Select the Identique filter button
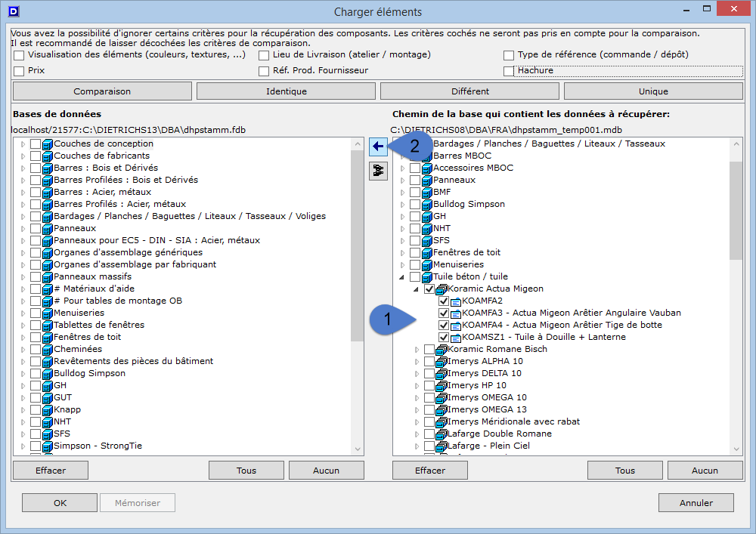This screenshot has width=756, height=534. (286, 91)
